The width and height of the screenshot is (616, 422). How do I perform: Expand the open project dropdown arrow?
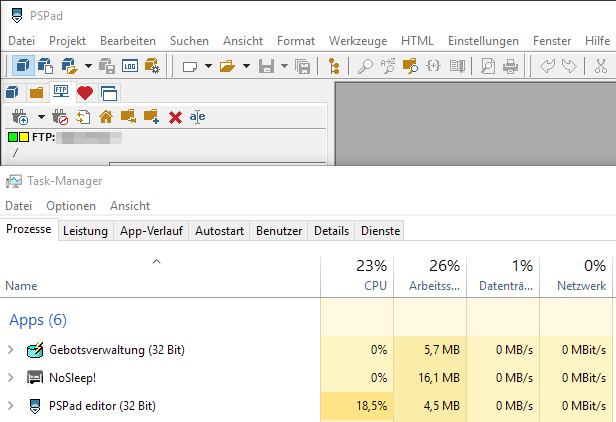88,66
